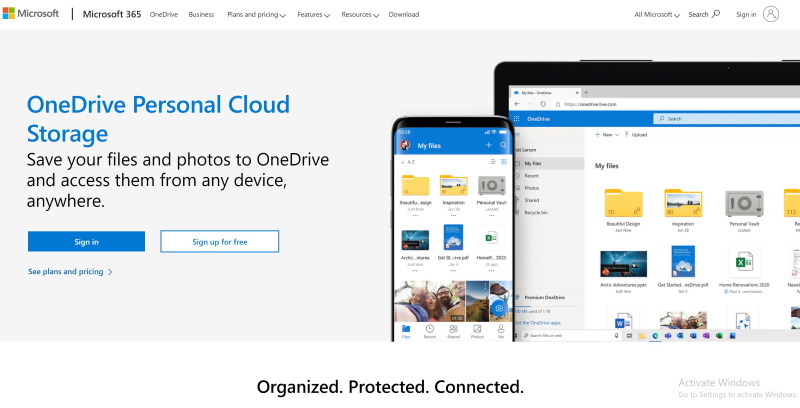Open the Download nav item
800x408 pixels.
click(x=404, y=14)
